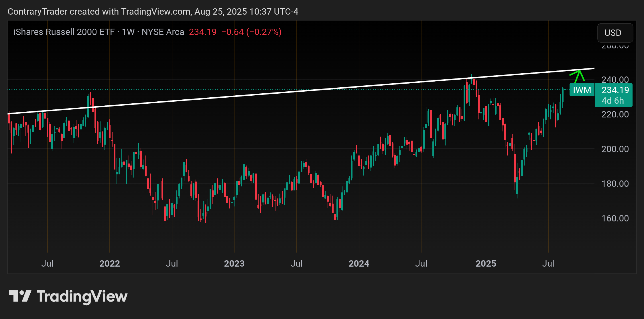The image size is (644, 319).
Task: Click the −0.64 (−0.27%) change value
Action: [x=251, y=32]
